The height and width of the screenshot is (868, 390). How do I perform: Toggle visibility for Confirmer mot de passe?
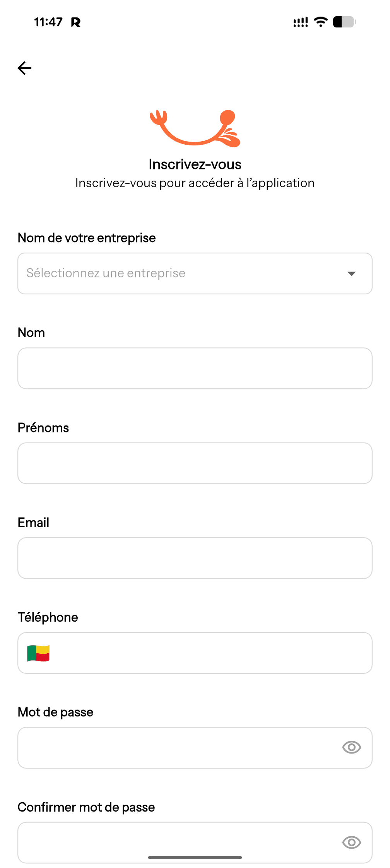(x=351, y=842)
